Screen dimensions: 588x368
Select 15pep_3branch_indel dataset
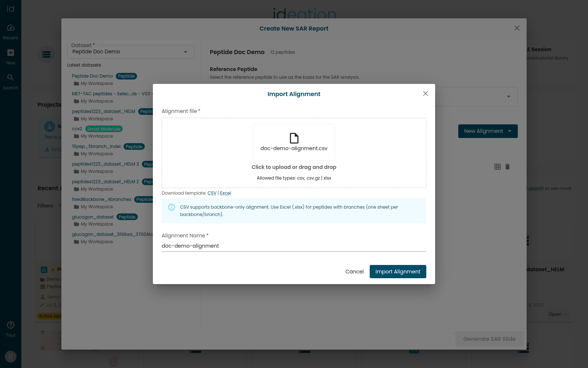(96, 146)
